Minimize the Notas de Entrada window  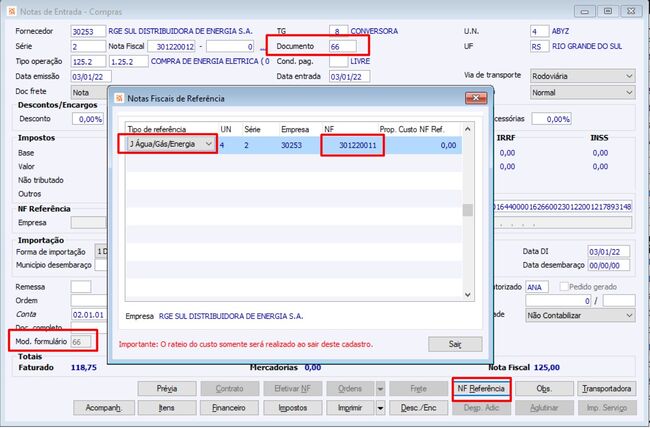tap(585, 11)
